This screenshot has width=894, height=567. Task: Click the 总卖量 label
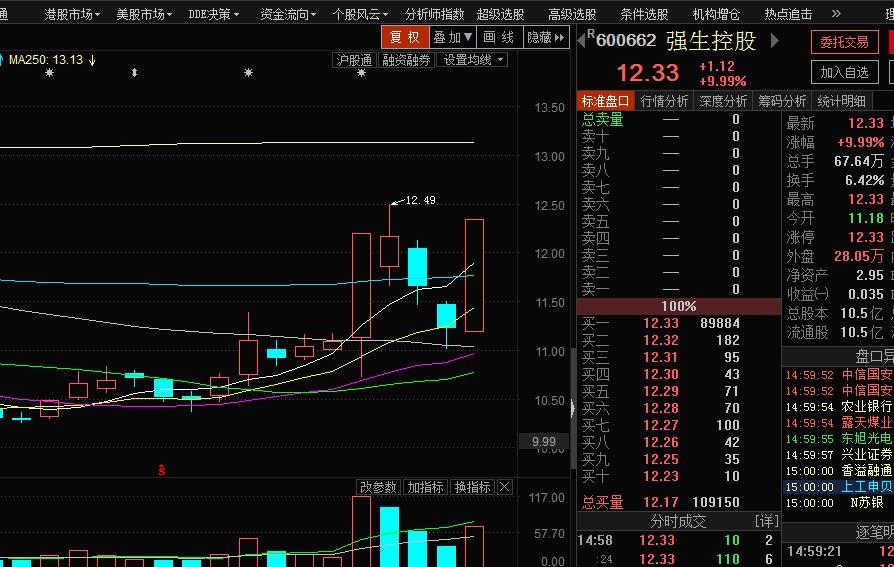[603, 119]
